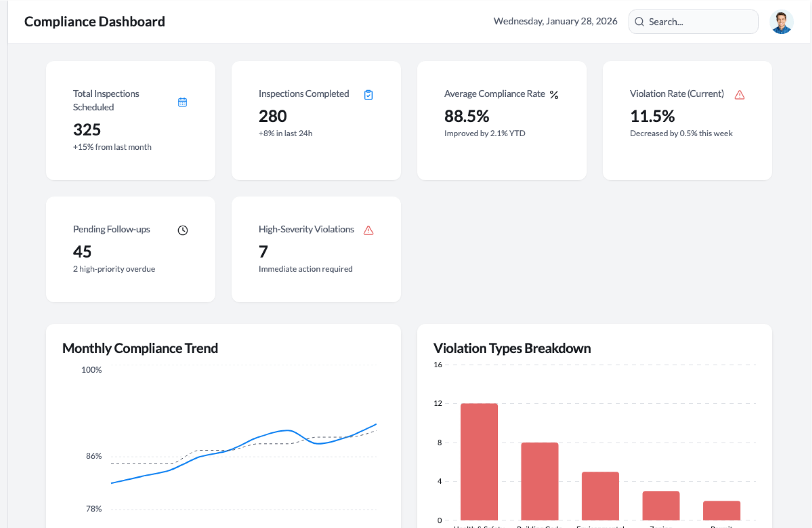Select the Building Code bar in chart

click(x=539, y=481)
